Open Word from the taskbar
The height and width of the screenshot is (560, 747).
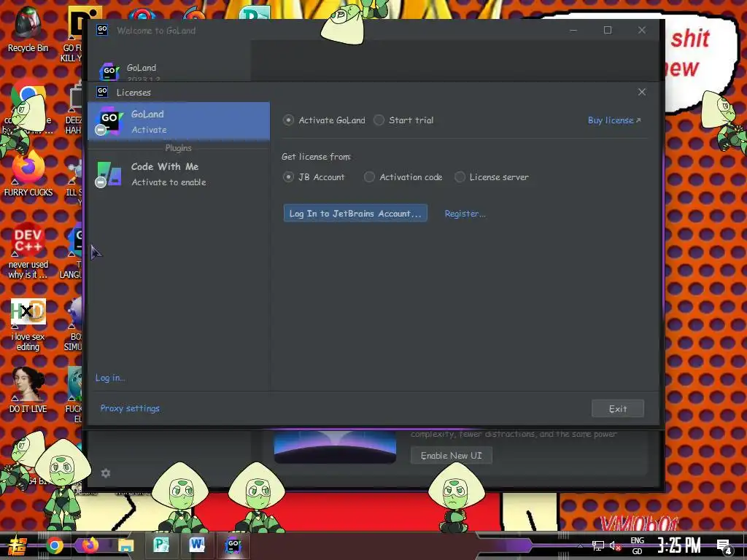click(197, 545)
